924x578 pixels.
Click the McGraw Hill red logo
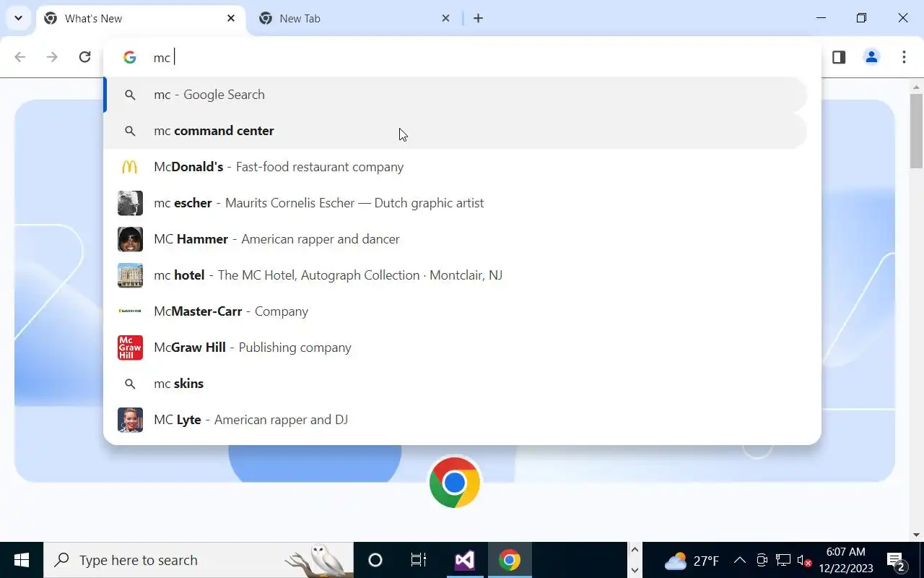tap(130, 348)
